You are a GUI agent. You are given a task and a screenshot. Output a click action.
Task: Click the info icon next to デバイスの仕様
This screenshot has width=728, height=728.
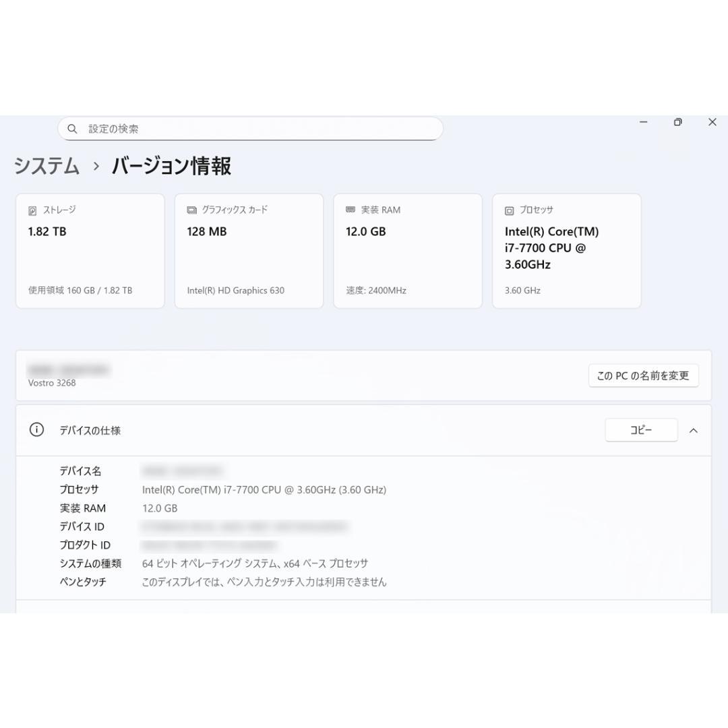[36, 429]
